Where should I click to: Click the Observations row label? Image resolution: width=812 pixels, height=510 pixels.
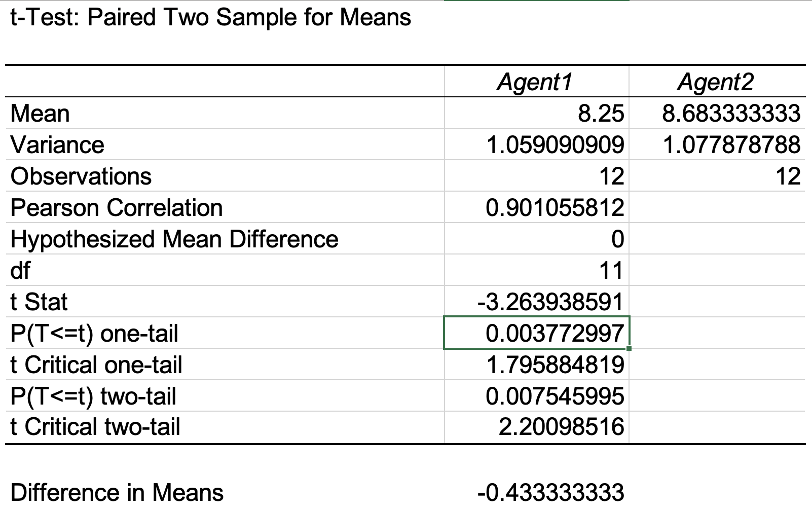click(x=81, y=176)
